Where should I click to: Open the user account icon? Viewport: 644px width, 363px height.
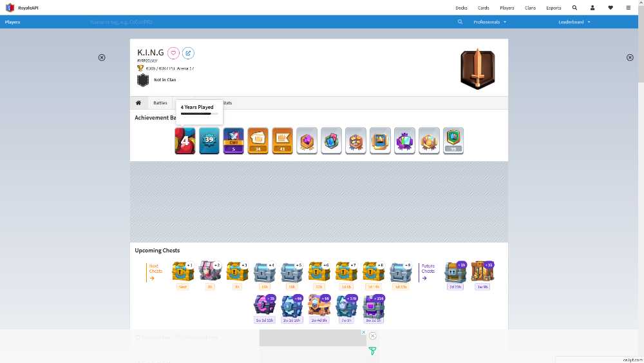(x=592, y=7)
